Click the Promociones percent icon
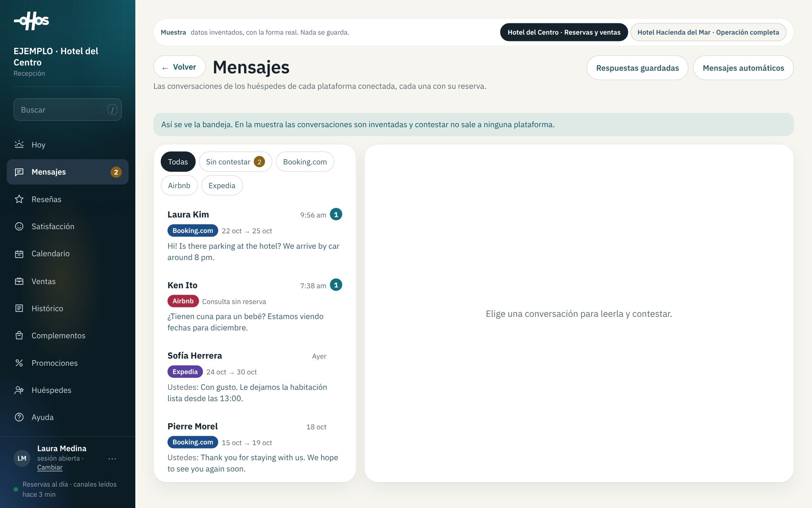This screenshot has width=812, height=508. [19, 363]
